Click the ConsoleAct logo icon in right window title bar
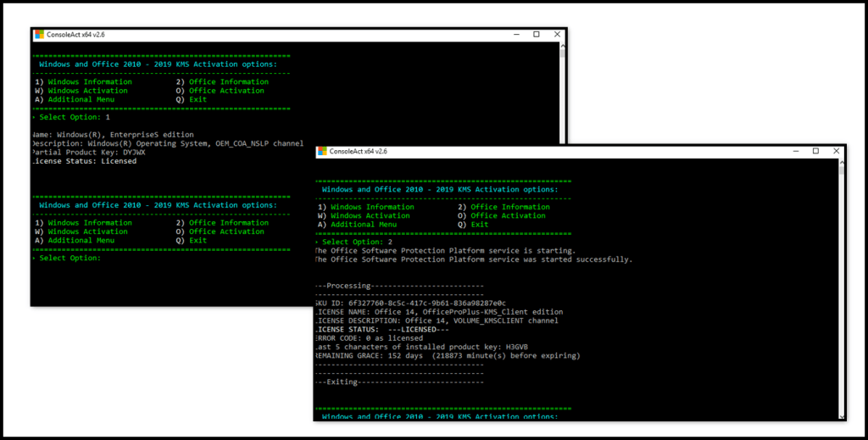Viewport: 868px width, 440px height. pos(322,151)
